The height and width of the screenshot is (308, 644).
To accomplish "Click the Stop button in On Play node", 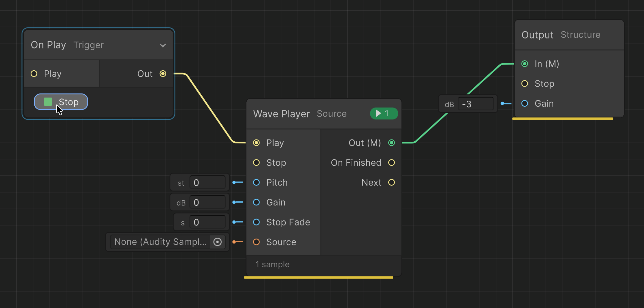I will tap(61, 102).
